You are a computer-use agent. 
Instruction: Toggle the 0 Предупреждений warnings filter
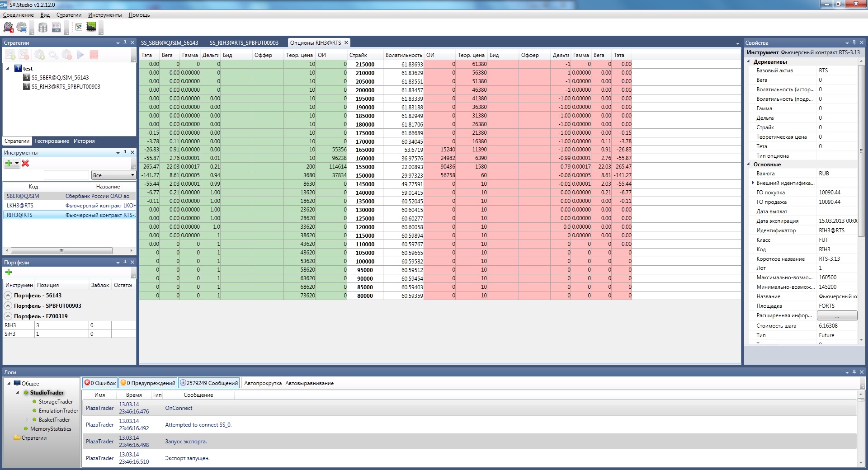(147, 383)
